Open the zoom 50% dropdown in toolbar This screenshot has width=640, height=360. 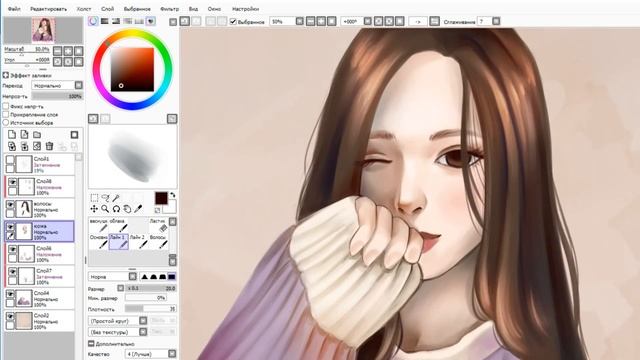tap(300, 21)
